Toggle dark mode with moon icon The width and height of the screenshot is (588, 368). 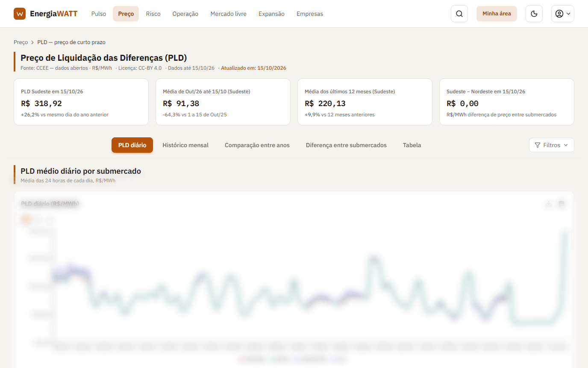point(534,14)
